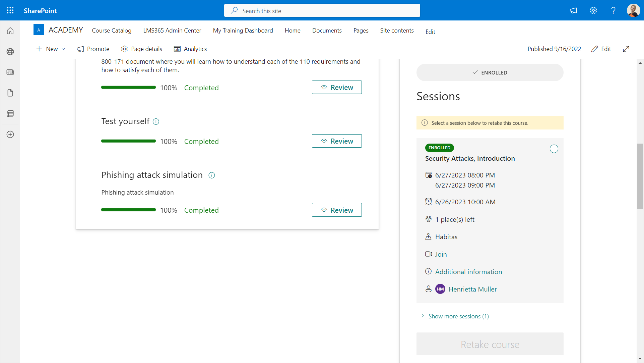644x363 pixels.
Task: Select the Security Attacks session radio button
Action: 554,149
